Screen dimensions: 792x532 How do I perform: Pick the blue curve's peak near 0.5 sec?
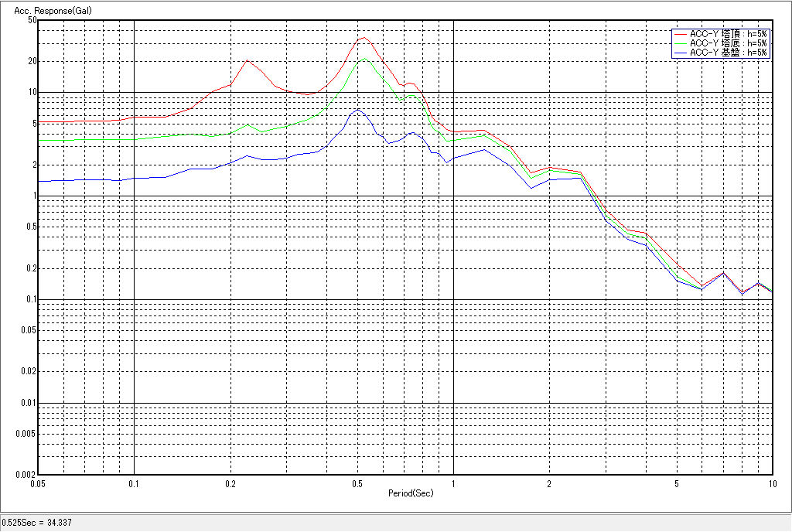click(x=357, y=109)
